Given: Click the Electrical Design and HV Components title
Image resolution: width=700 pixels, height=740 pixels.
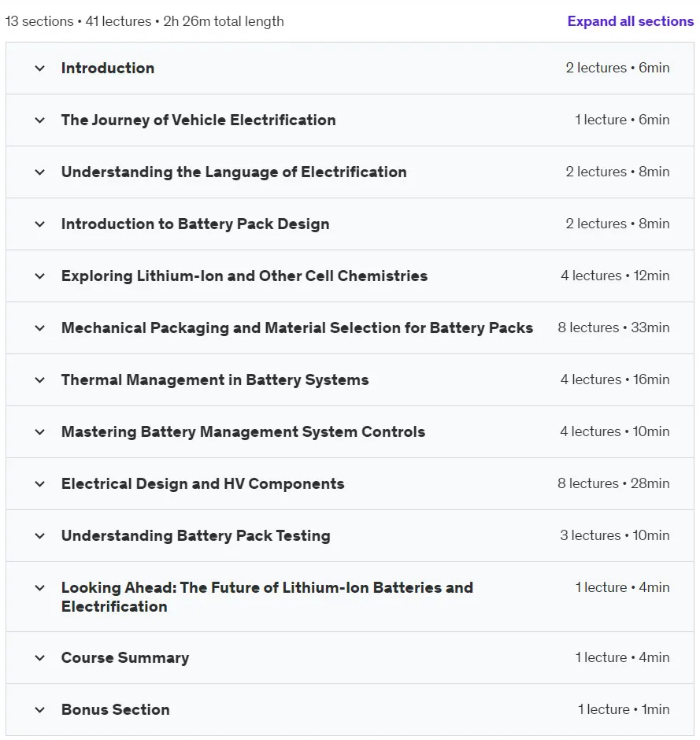Looking at the screenshot, I should point(202,483).
